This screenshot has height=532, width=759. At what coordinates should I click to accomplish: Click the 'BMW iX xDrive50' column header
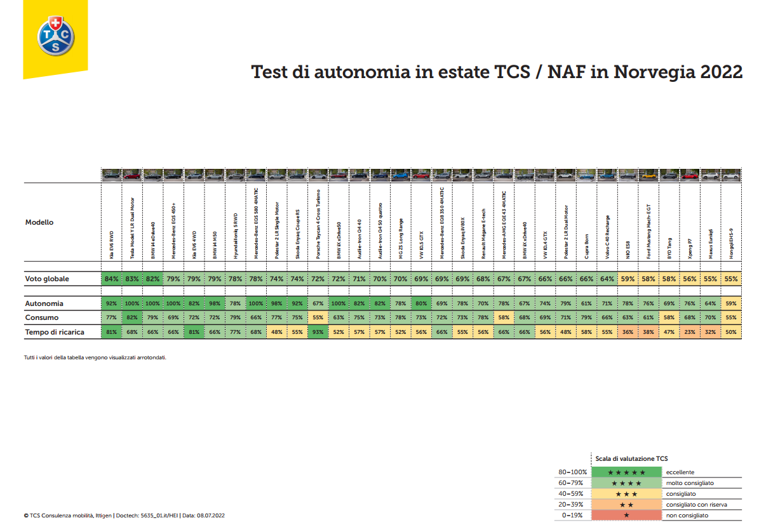(x=339, y=241)
